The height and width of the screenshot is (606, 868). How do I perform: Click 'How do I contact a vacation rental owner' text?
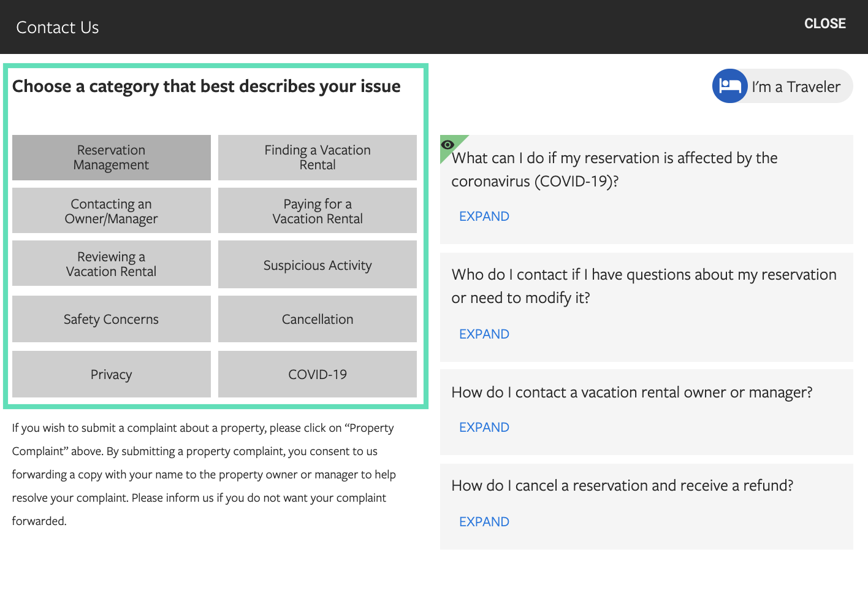pyautogui.click(x=632, y=393)
